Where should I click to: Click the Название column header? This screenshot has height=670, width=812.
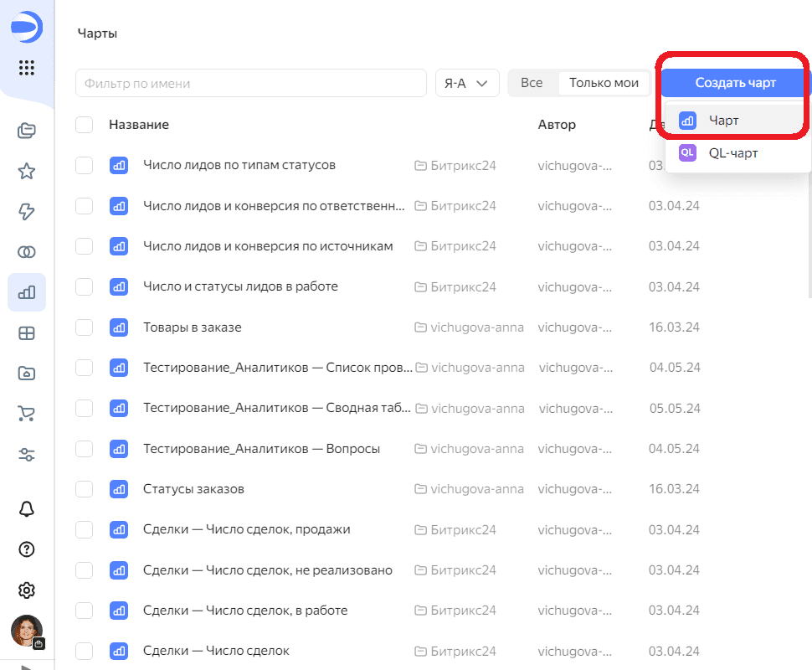tap(139, 125)
